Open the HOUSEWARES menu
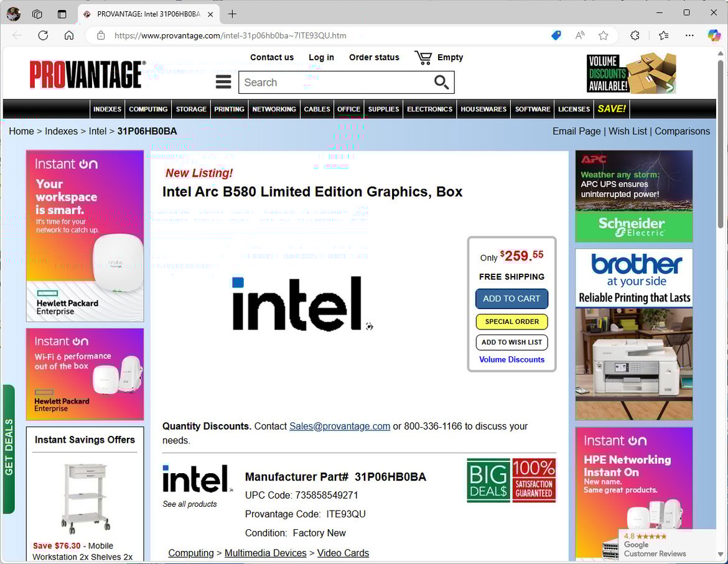This screenshot has height=564, width=728. tap(483, 109)
